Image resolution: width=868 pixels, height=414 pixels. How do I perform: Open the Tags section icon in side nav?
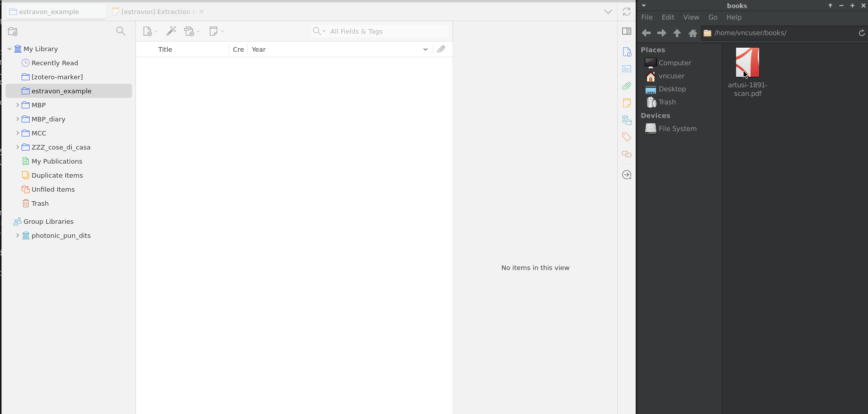click(627, 137)
